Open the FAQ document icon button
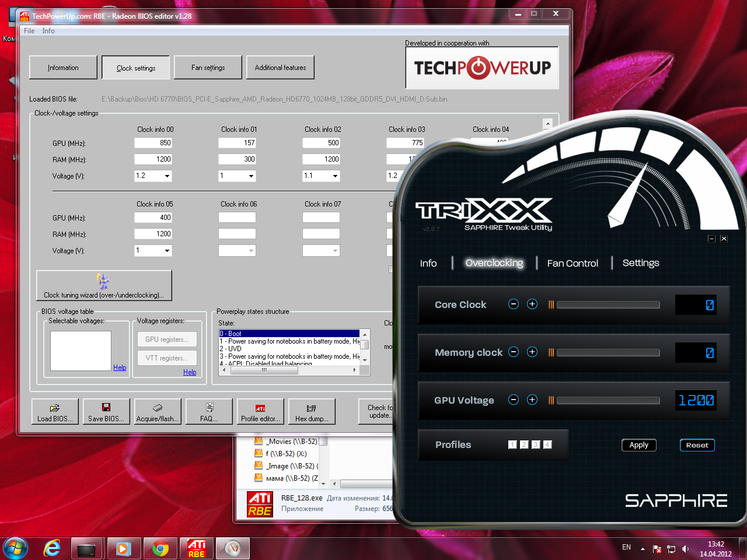Screen dimensions: 747x560 209,411
